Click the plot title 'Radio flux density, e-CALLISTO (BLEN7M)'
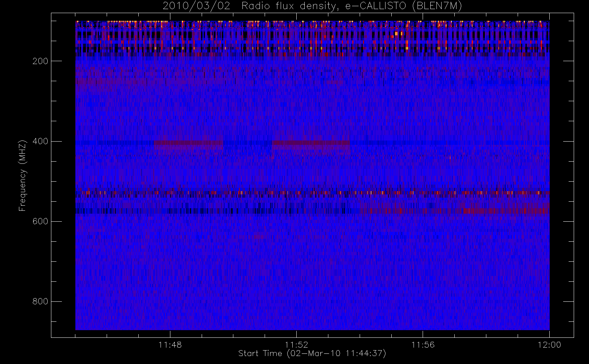Screen dimensions: 589x364 [352, 6]
